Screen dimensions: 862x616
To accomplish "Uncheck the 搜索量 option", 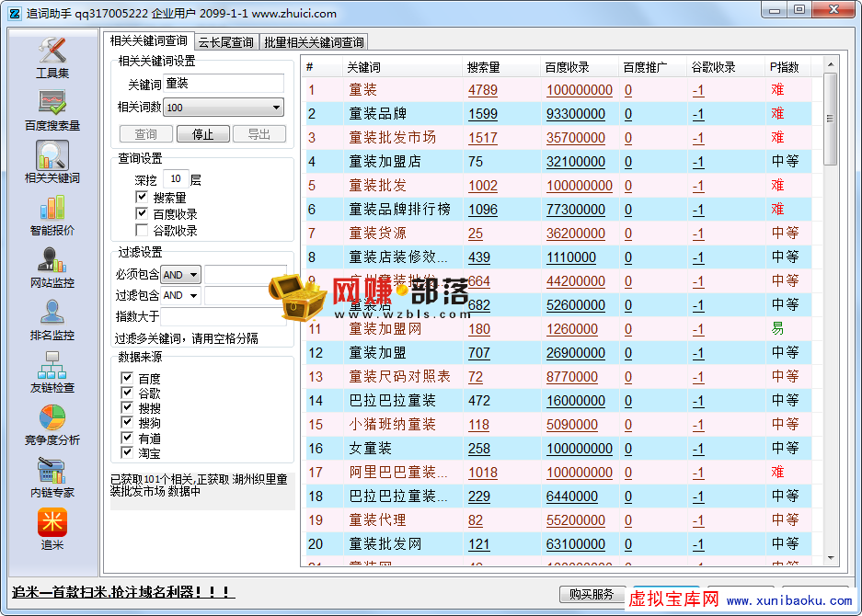I will [143, 196].
